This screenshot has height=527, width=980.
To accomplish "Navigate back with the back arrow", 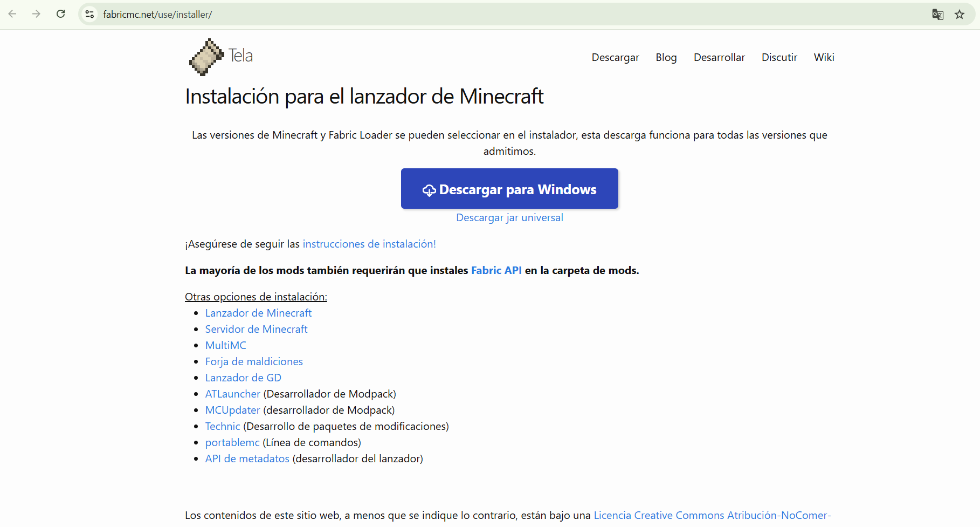I will pyautogui.click(x=12, y=14).
